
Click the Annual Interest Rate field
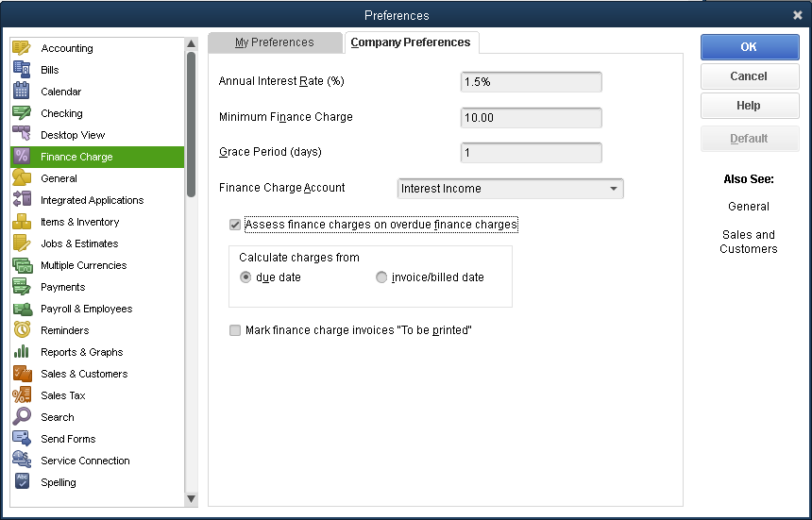point(532,82)
